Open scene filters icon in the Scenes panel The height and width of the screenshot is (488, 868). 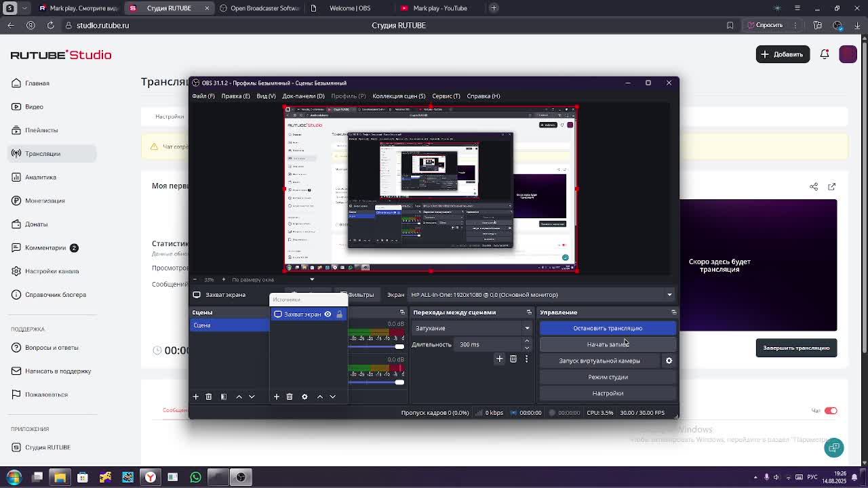tap(224, 396)
